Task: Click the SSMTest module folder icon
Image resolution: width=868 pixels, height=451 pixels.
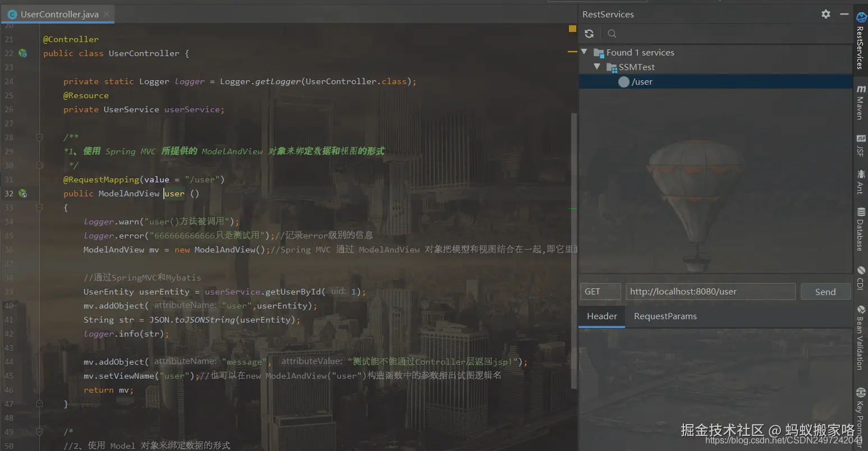Action: pos(612,67)
